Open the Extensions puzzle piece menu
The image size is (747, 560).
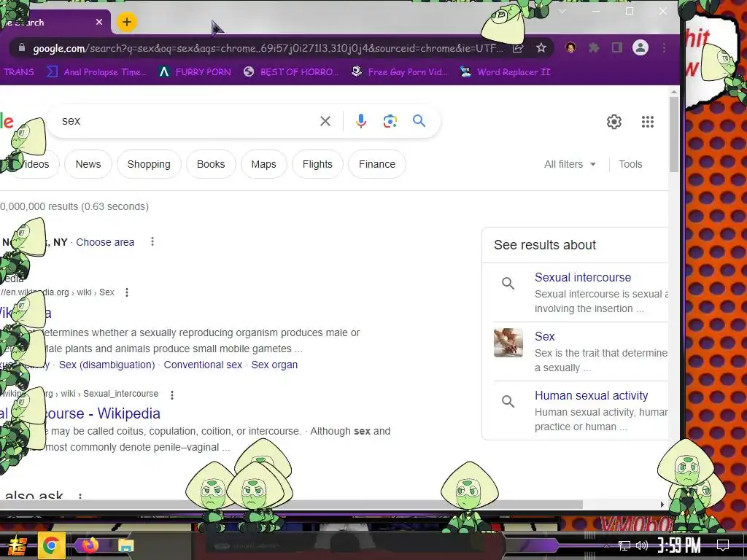click(x=594, y=47)
